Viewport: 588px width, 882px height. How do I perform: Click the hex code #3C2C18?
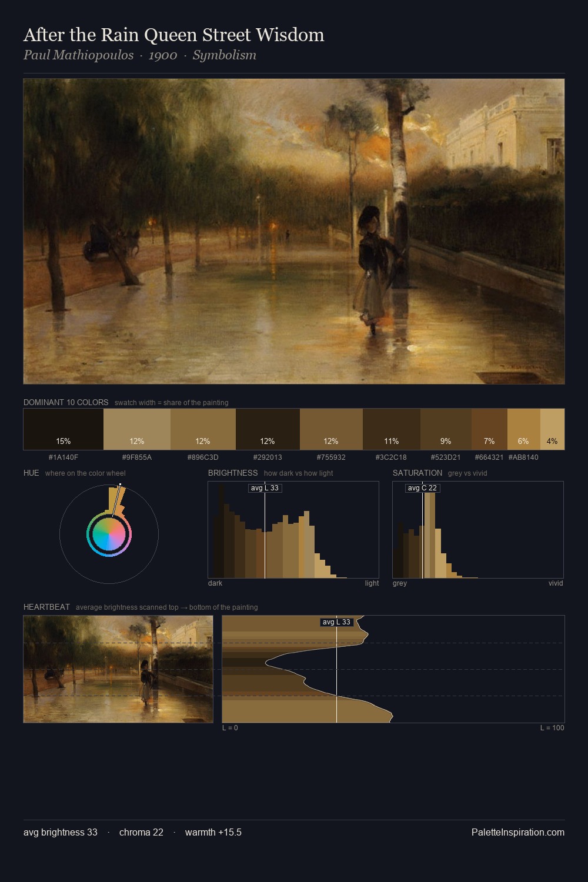tap(392, 457)
